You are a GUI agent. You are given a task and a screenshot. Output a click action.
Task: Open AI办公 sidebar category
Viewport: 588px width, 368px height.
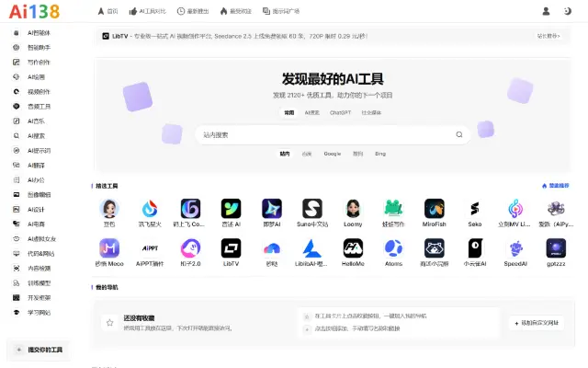tap(36, 180)
